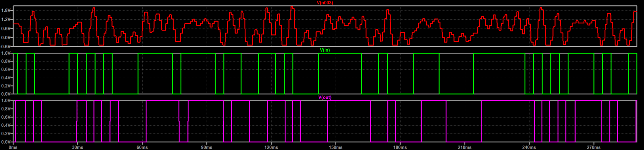This screenshot has width=644, height=150.
Task: Click the 240ms time axis label
Action: point(529,148)
